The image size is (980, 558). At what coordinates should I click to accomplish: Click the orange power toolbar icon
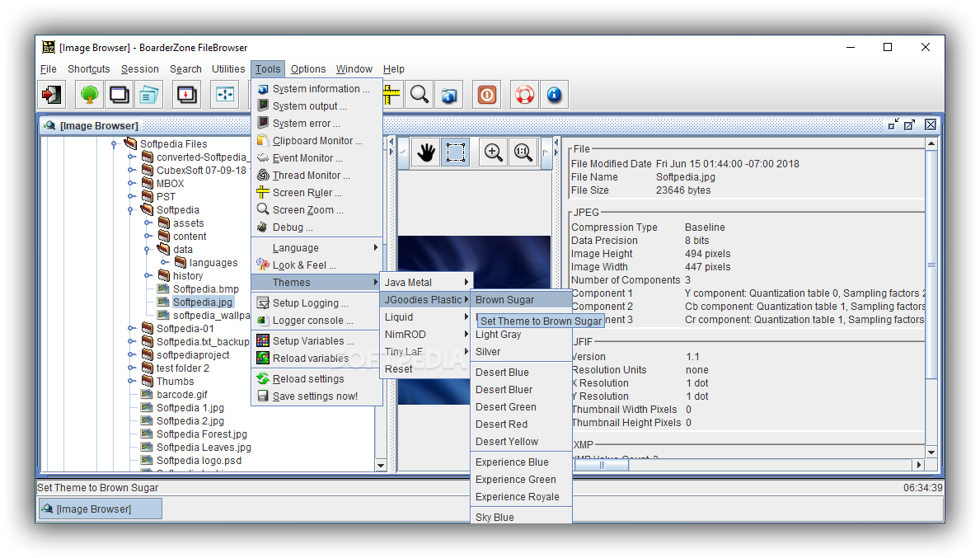pyautogui.click(x=487, y=95)
